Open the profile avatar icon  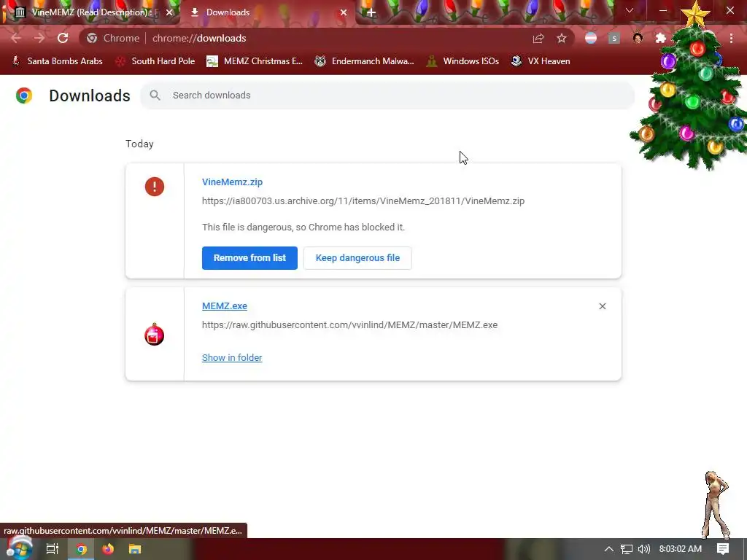(638, 38)
